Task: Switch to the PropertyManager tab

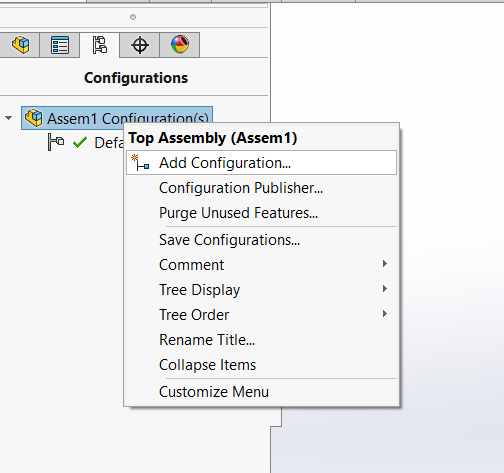Action: pyautogui.click(x=60, y=45)
